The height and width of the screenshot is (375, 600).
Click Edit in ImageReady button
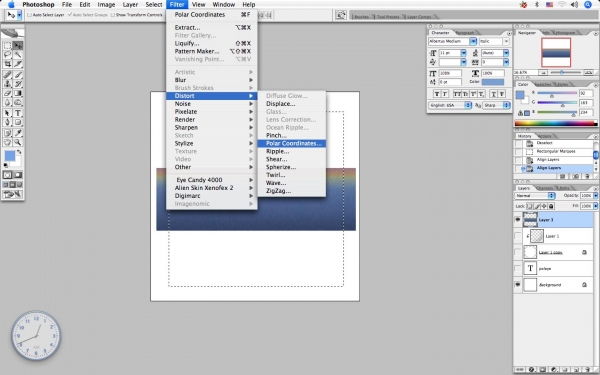click(x=13, y=194)
